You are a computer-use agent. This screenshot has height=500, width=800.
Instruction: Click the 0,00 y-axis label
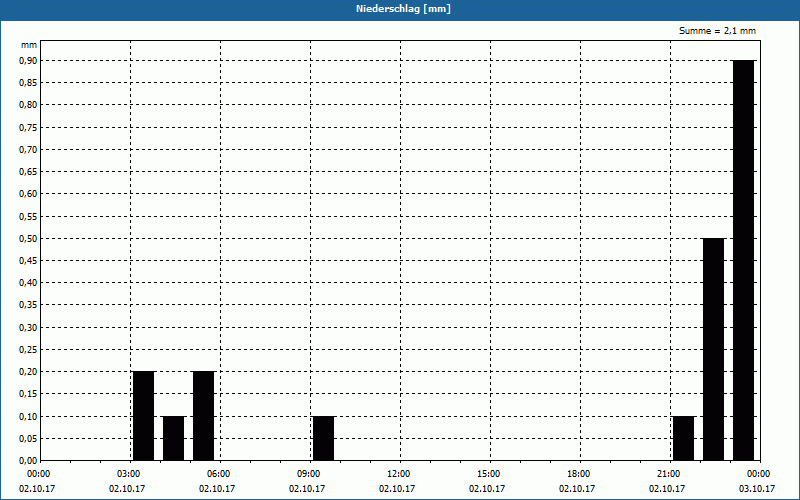[x=28, y=461]
